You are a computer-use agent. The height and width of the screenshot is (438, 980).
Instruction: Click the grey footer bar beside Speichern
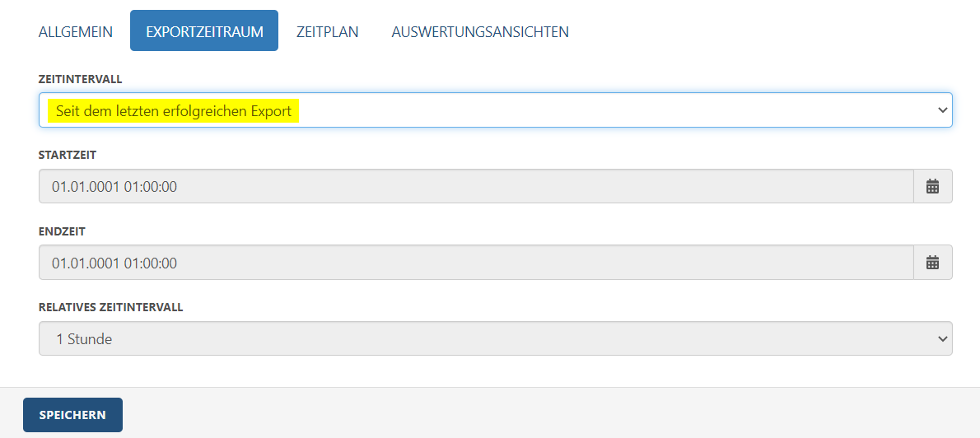pyautogui.click(x=550, y=413)
